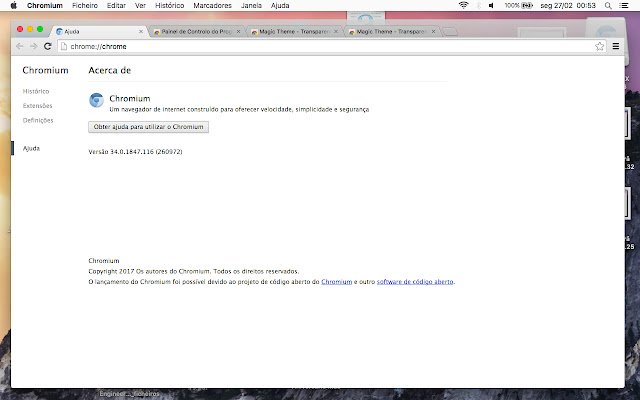Go to Definições in the sidebar

[x=38, y=120]
